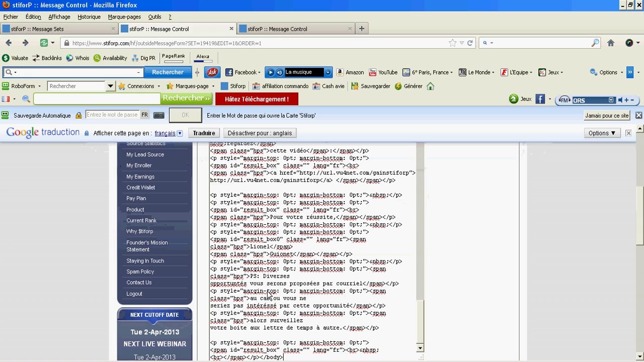Open the Outils menu
This screenshot has width=644, height=362.
[154, 17]
